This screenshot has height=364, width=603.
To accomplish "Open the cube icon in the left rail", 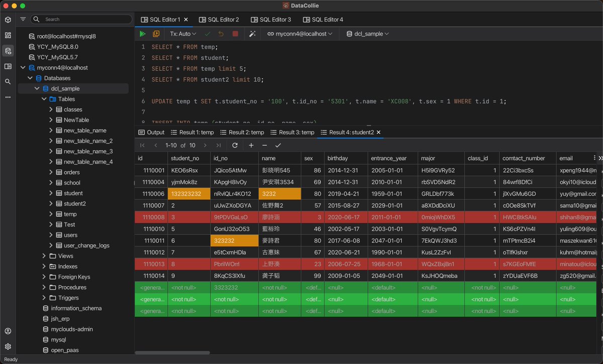I will [8, 20].
